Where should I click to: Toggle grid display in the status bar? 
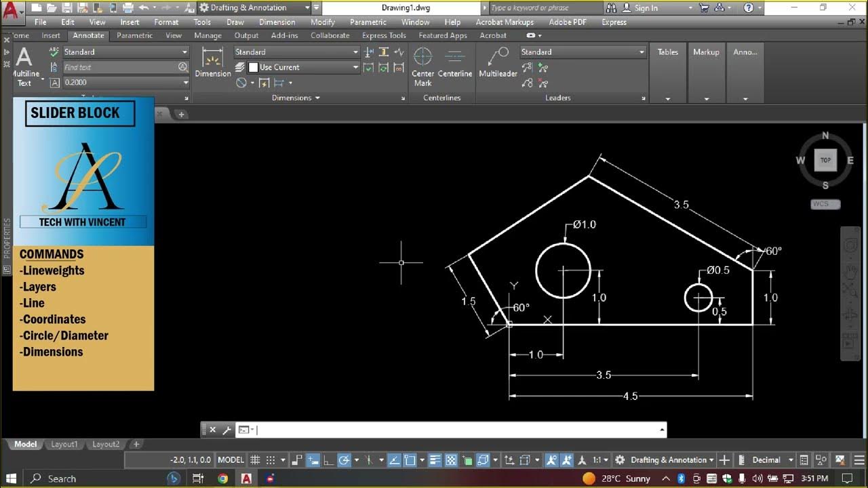coord(255,460)
